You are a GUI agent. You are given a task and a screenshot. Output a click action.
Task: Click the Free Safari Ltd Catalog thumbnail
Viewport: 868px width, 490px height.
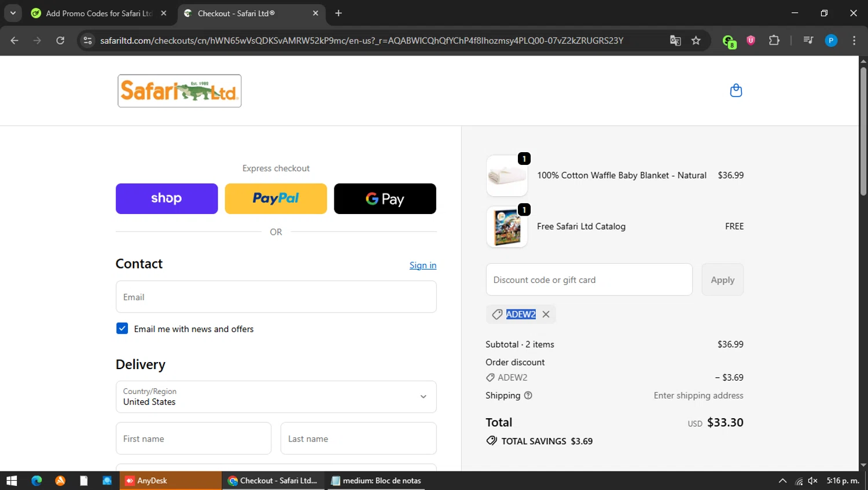pos(507,227)
